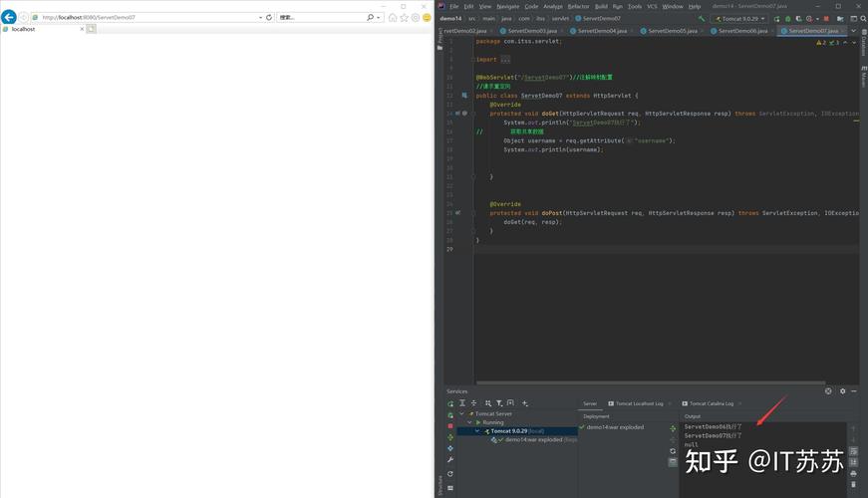This screenshot has height=498, width=868.
Task: Click the build hammer icon in toolbar
Action: click(702, 18)
